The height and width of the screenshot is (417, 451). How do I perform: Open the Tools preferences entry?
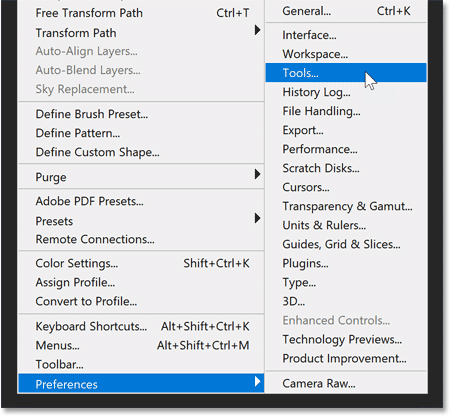pos(346,73)
